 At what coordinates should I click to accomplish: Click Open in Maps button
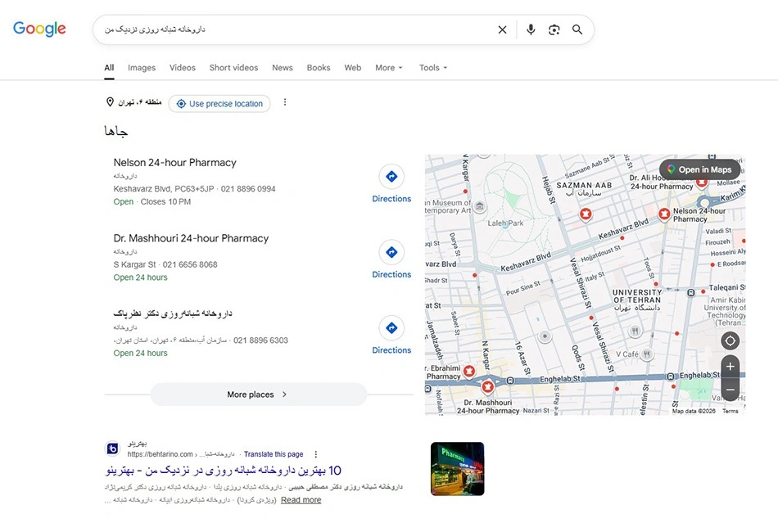pyautogui.click(x=699, y=169)
